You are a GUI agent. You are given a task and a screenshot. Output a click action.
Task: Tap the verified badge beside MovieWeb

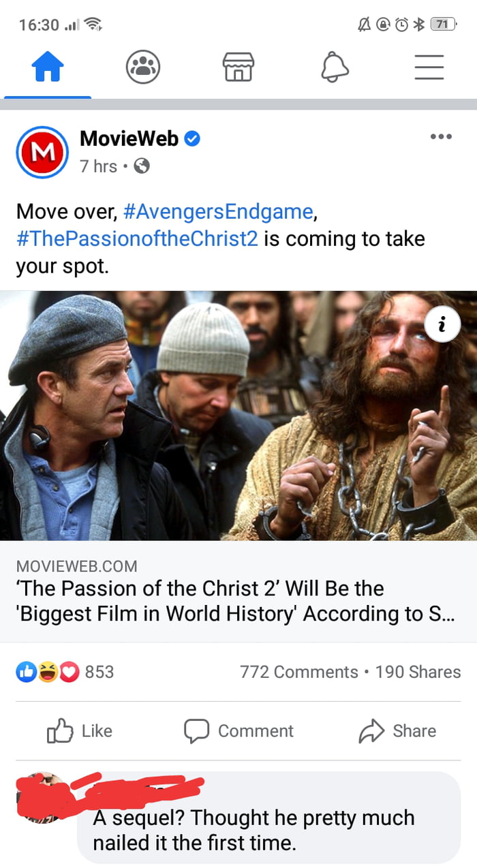[193, 139]
